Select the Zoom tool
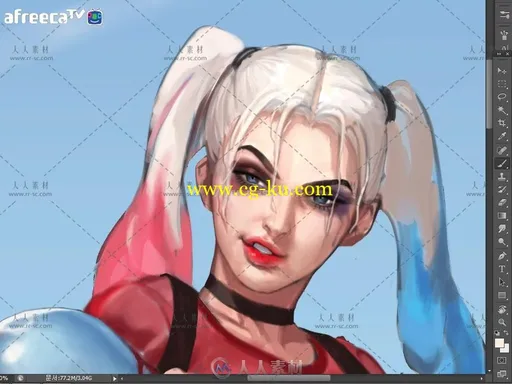This screenshot has width=512, height=384. point(502,322)
